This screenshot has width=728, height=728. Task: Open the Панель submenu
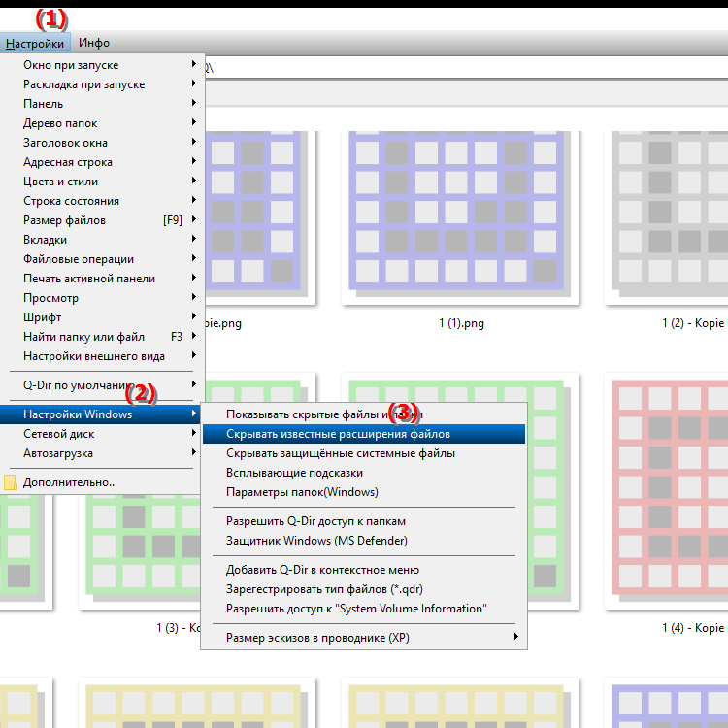(x=102, y=104)
